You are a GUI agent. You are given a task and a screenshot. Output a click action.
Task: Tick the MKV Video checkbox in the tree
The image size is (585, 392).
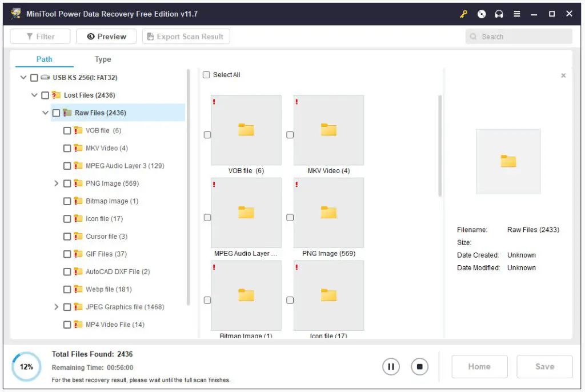click(67, 149)
